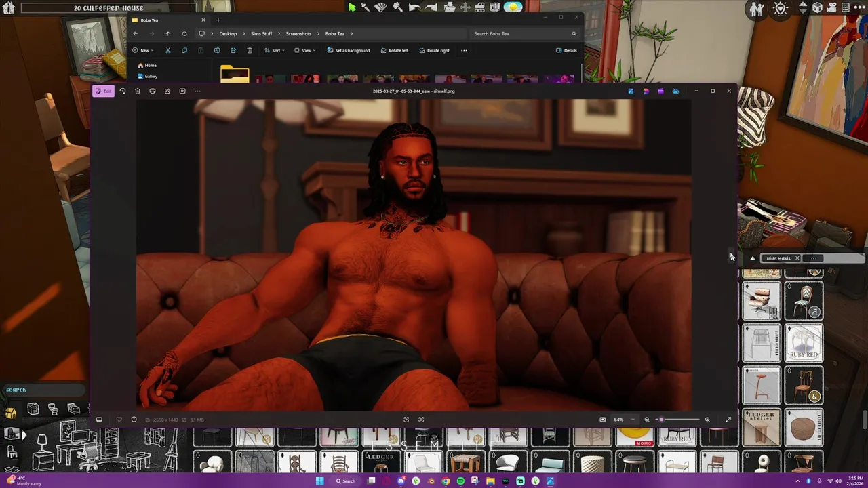
Task: Open Photos viewer more options ellipsis
Action: click(x=197, y=91)
